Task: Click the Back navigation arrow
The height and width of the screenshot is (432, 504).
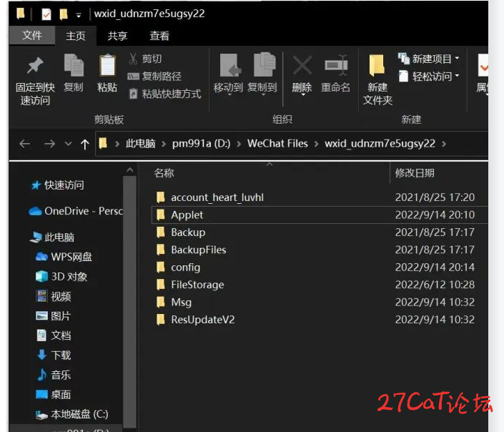Action: tap(25, 144)
